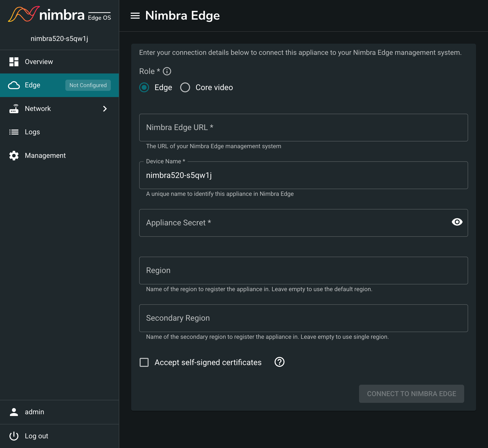
Task: Select the Core video role radio button
Action: coord(185,88)
